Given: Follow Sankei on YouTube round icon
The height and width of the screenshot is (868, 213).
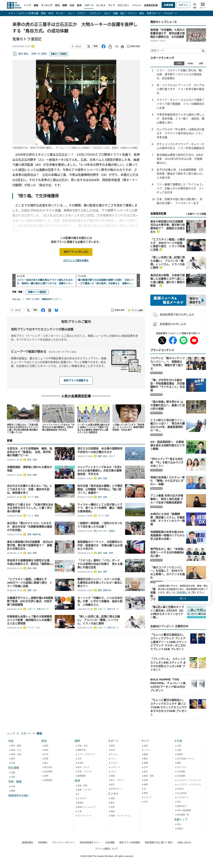Looking at the screenshot, I should (194, 340).
